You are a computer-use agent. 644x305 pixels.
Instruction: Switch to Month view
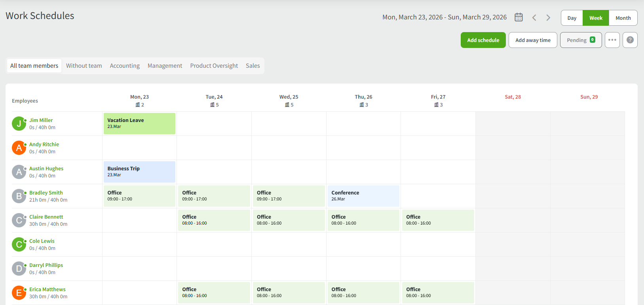623,18
